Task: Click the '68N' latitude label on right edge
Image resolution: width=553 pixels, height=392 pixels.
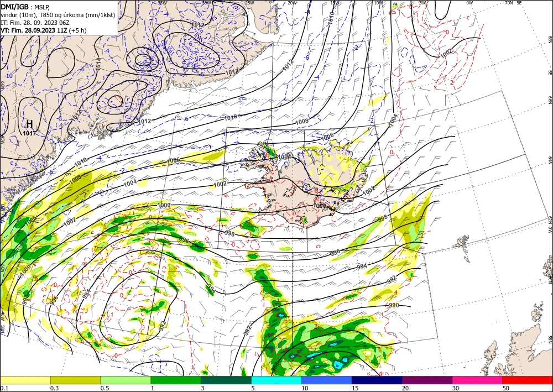Action: click(550, 39)
